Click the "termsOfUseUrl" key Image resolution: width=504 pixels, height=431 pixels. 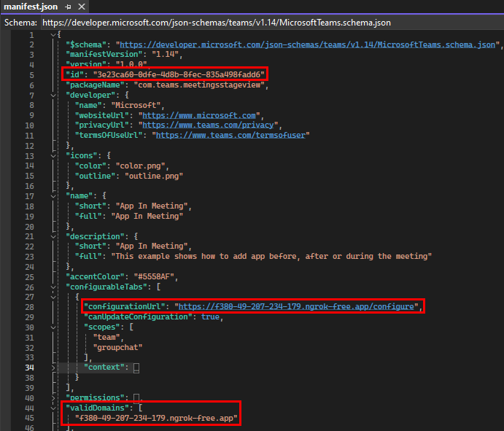click(109, 136)
